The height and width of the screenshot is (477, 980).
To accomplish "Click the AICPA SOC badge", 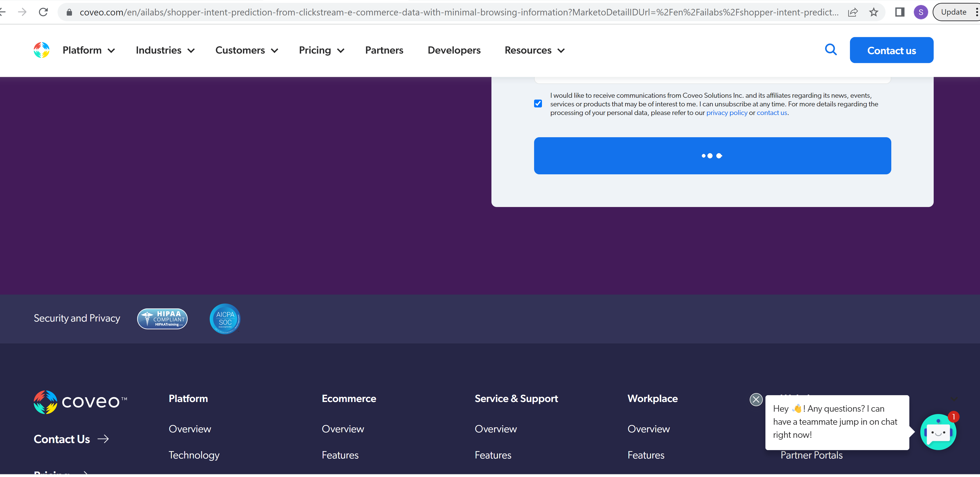I will tap(225, 319).
